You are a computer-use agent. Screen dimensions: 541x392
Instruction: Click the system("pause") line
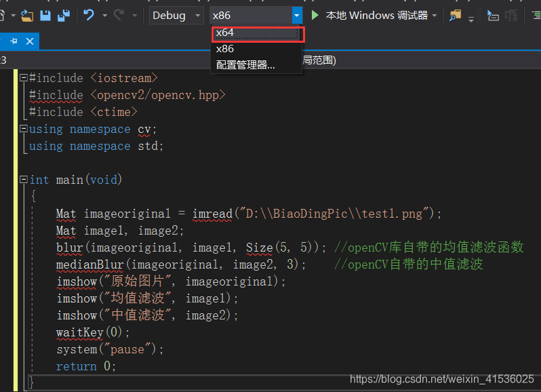[110, 349]
